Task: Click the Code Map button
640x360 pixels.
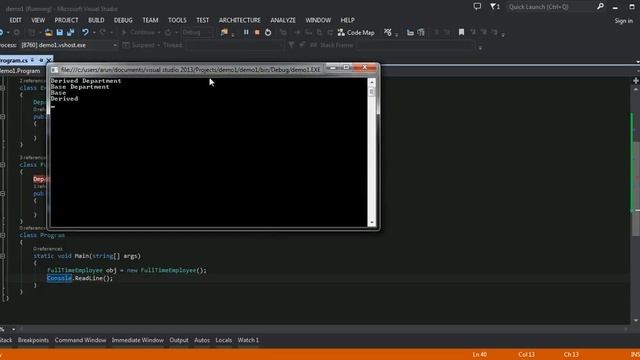Action: click(356, 32)
